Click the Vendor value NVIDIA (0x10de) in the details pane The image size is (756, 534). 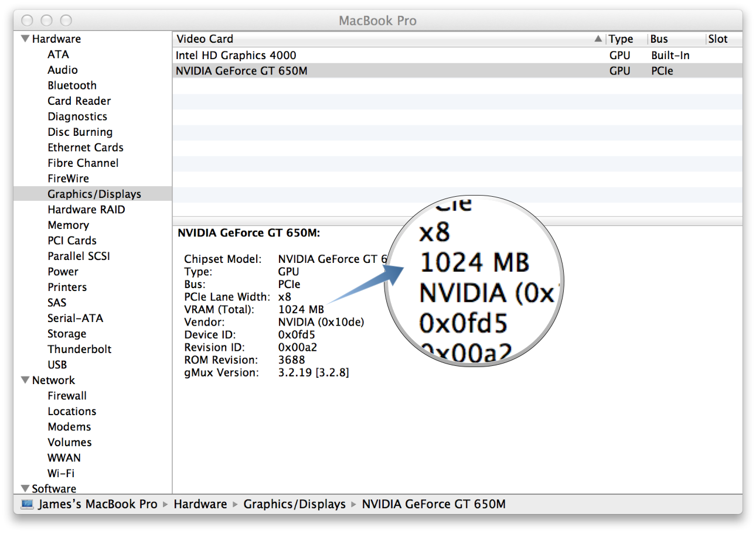click(x=322, y=322)
